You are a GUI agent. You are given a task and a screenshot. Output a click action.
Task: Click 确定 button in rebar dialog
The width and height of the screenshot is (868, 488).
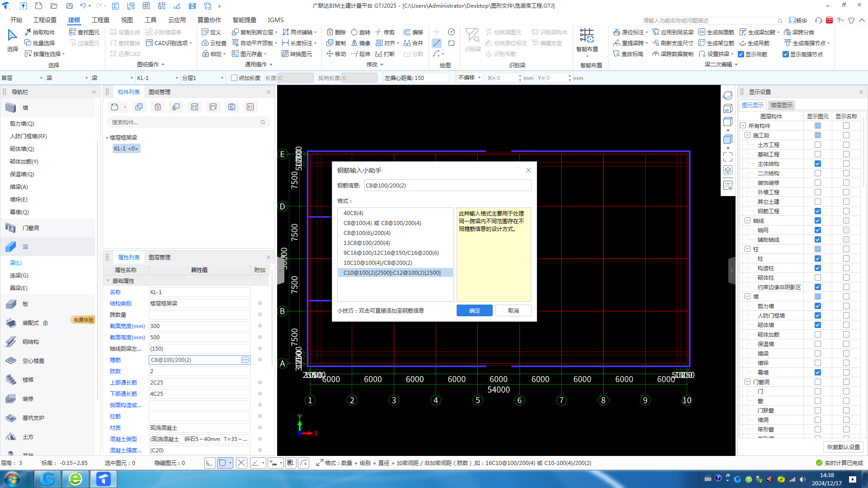(474, 310)
